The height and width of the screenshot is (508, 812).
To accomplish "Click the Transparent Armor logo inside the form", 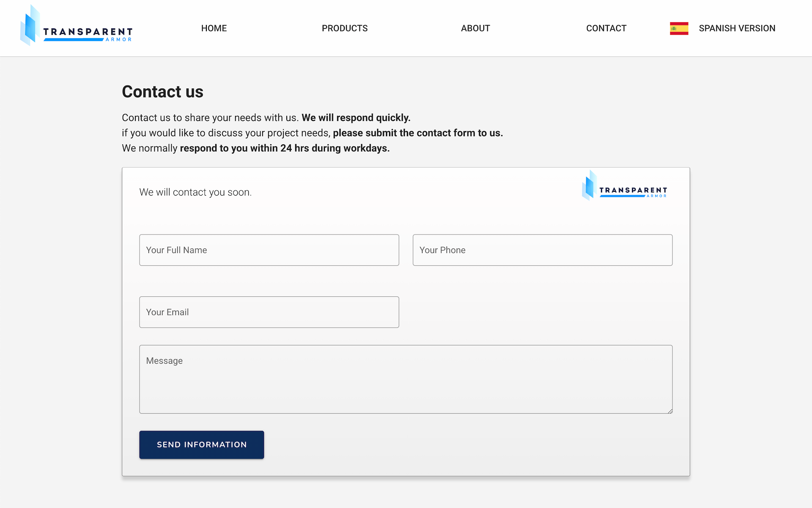I will pyautogui.click(x=624, y=185).
